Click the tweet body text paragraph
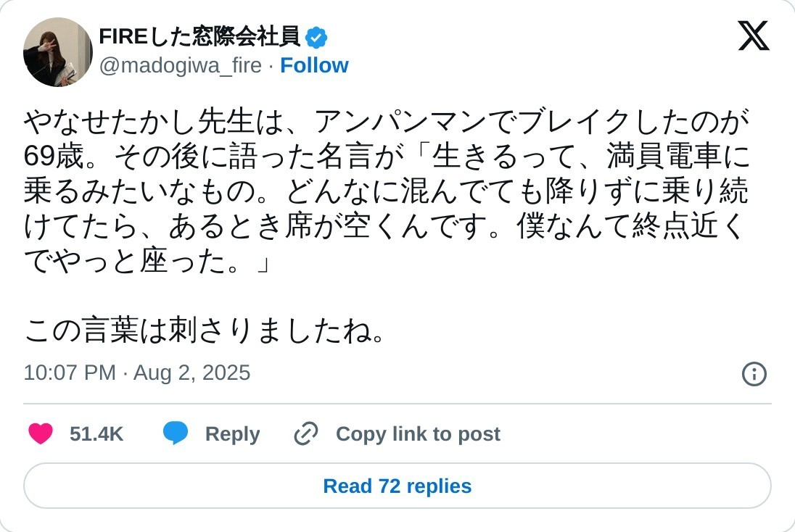 click(x=384, y=191)
